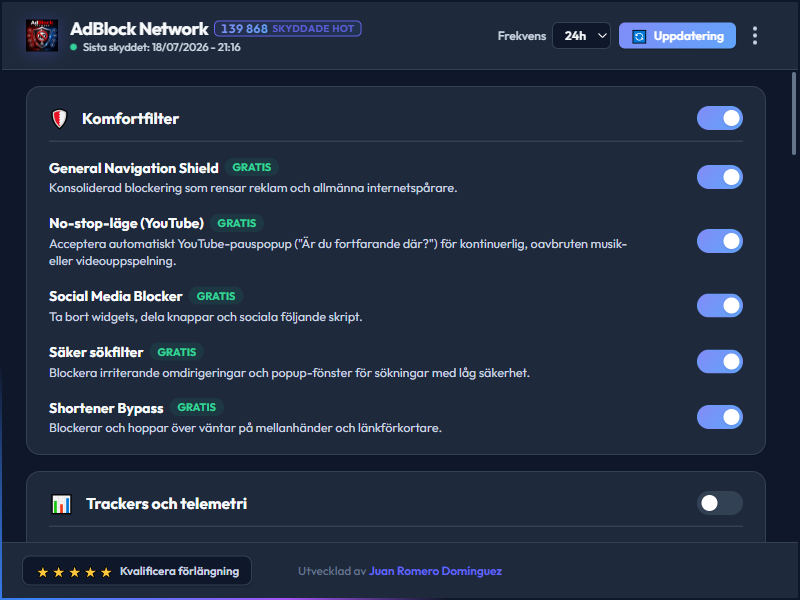Toggle Säker sökfilter switch

719,361
